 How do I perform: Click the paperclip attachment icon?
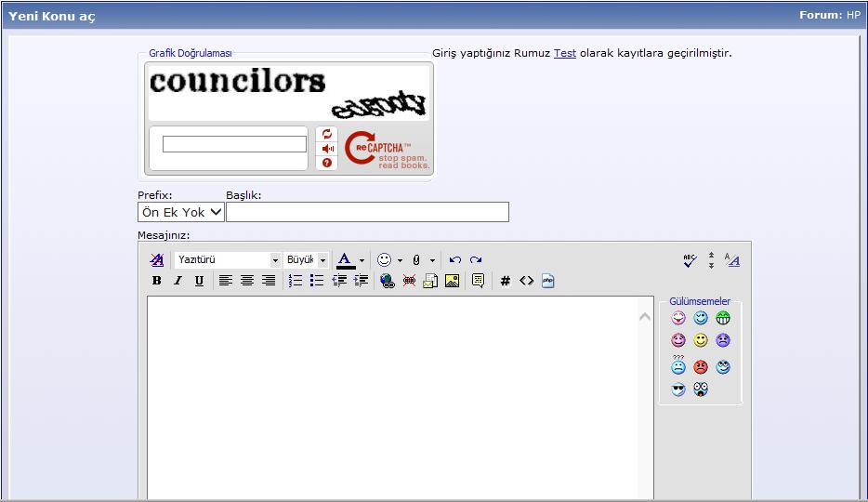[x=416, y=259]
